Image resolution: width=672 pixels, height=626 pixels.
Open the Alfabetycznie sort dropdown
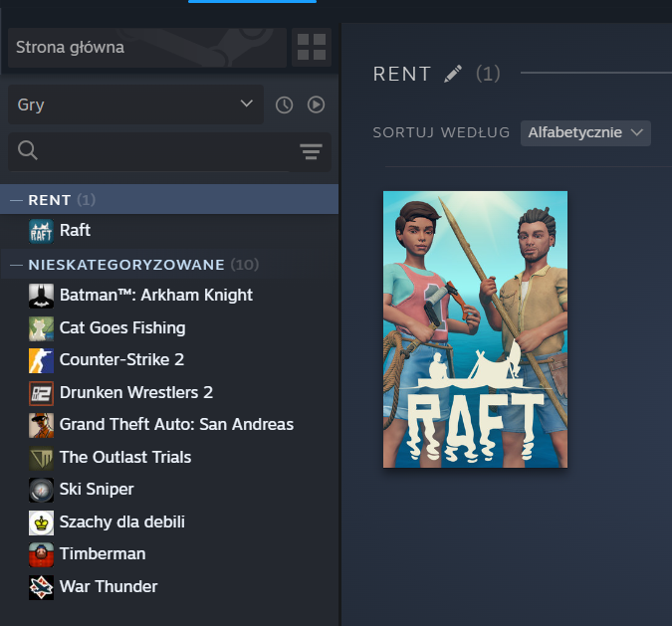[x=585, y=132]
